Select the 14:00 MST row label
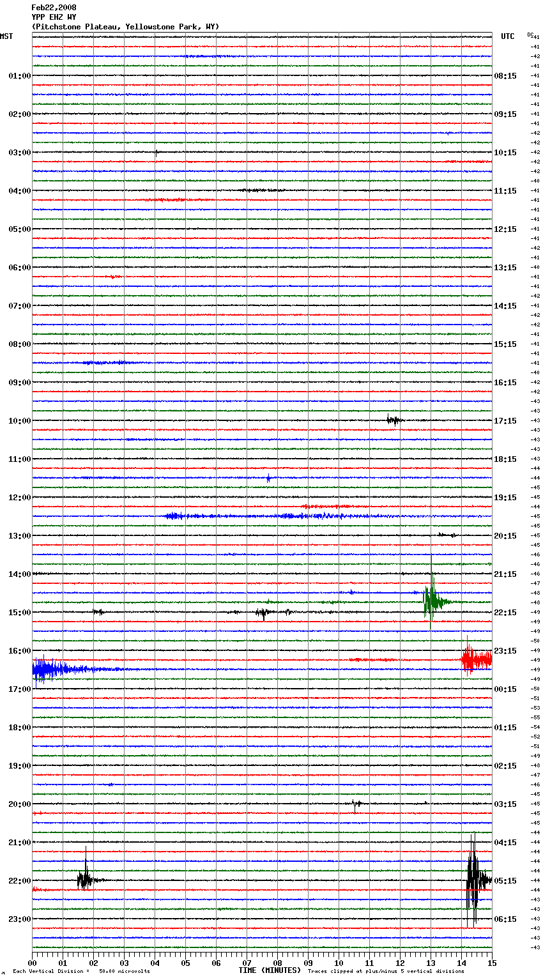This screenshot has width=543, height=980. click(x=19, y=574)
